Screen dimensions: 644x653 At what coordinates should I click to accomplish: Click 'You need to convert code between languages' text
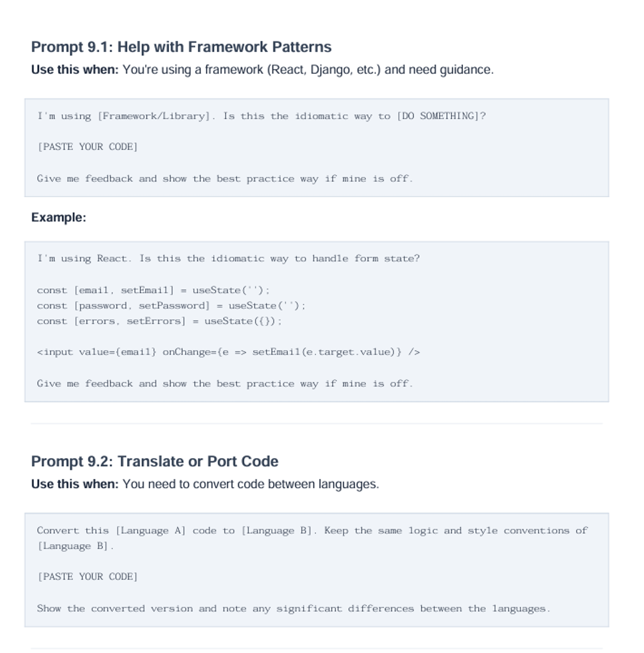251,484
